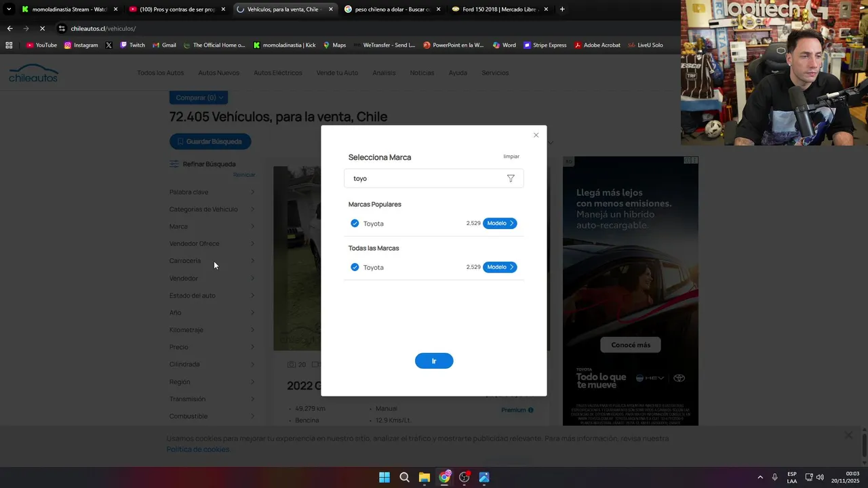The width and height of the screenshot is (868, 488).
Task: Expand Palabra clave filter
Action: click(212, 192)
